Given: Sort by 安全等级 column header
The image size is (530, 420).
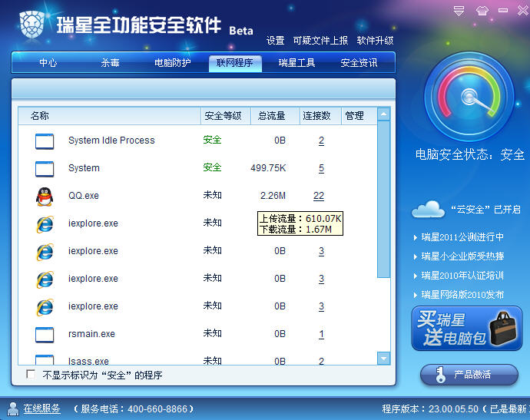Looking at the screenshot, I should [x=226, y=116].
